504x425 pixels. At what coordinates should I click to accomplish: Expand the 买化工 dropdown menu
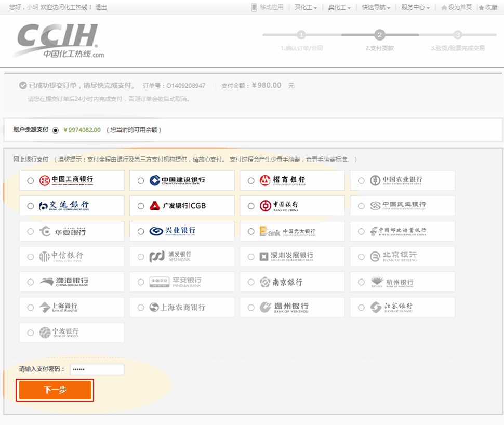(x=306, y=7)
